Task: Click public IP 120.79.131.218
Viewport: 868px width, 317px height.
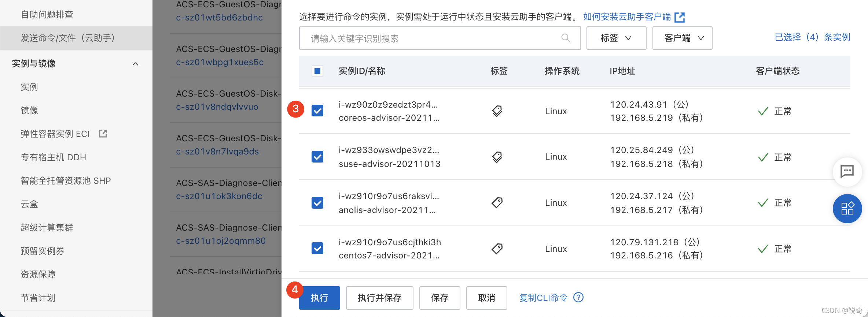Action: point(644,242)
